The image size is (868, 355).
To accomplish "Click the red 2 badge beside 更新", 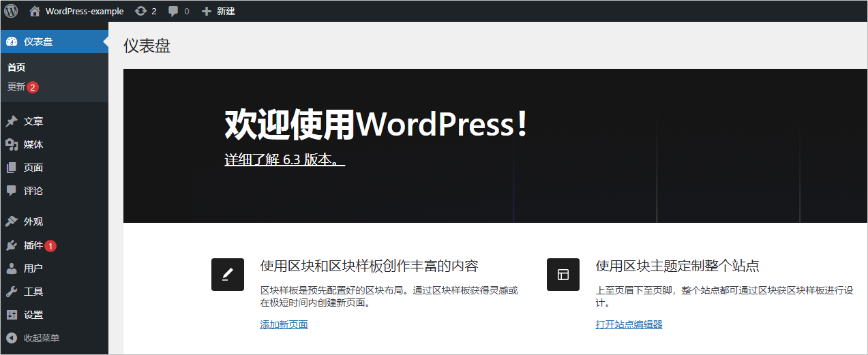I will pos(33,87).
